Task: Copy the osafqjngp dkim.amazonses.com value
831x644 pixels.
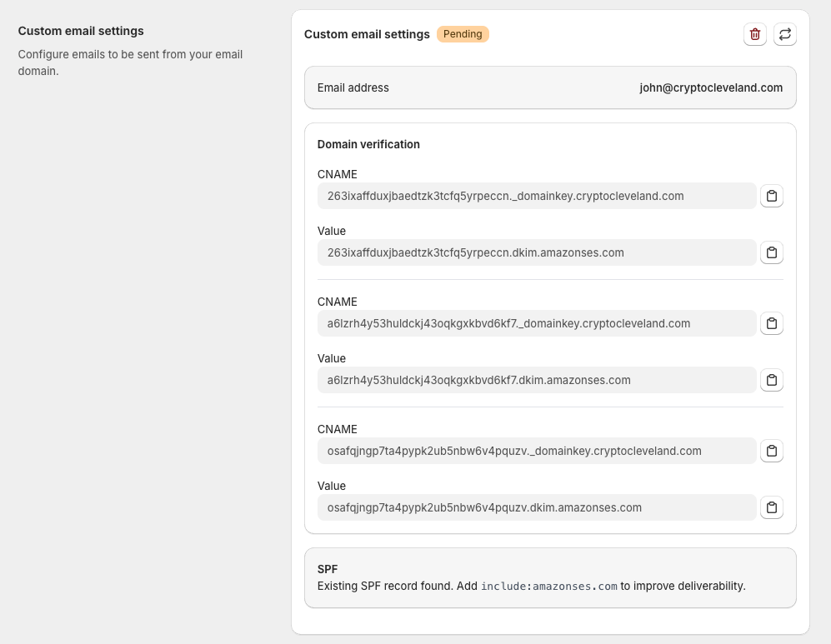Action: click(771, 507)
